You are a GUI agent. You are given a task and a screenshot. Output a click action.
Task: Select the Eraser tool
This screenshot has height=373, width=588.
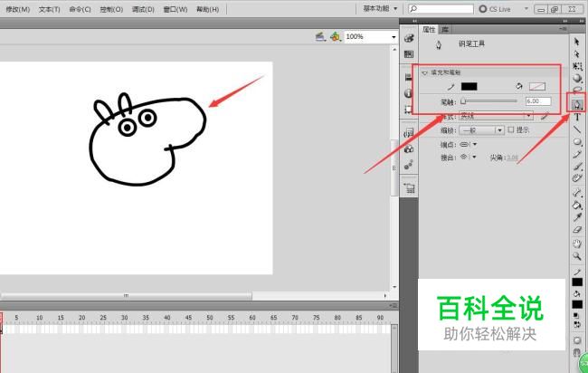(577, 230)
